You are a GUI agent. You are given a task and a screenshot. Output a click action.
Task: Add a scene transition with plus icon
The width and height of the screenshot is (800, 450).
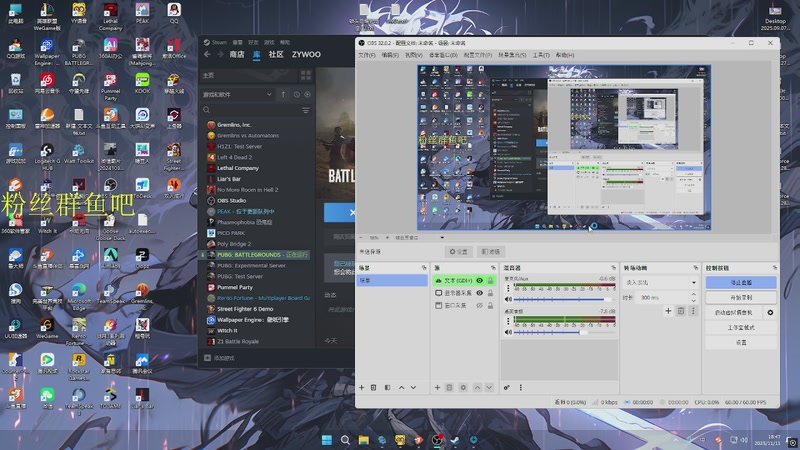(668, 311)
